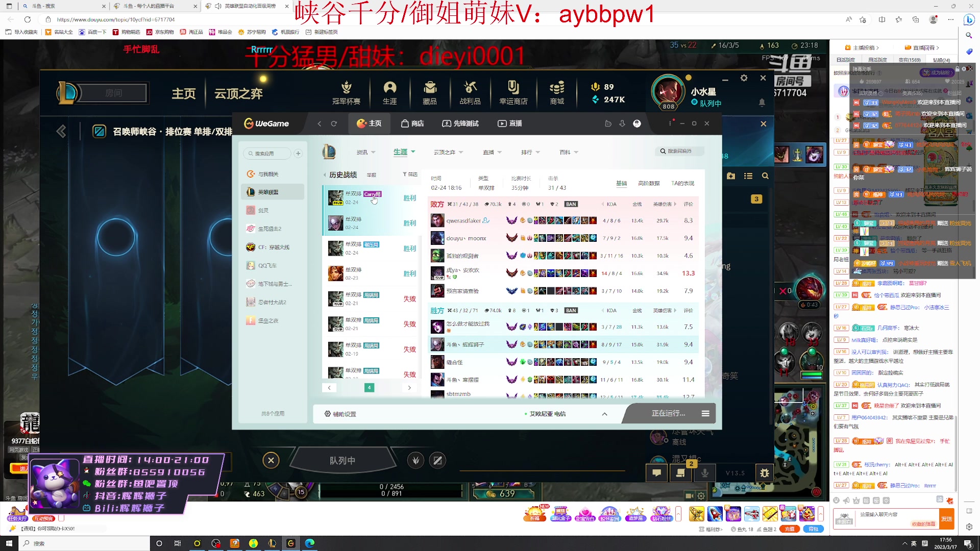
Task: Click the trophy icon beside queue button
Action: 416,460
